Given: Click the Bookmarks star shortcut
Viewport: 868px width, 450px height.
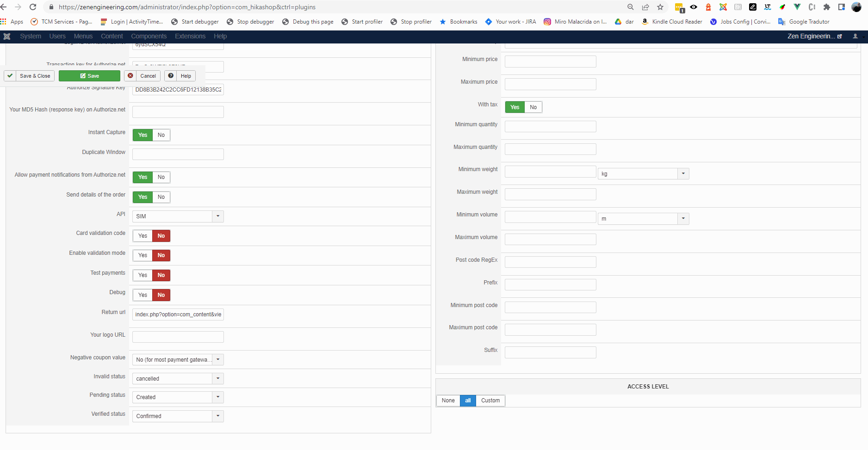Looking at the screenshot, I should 459,22.
